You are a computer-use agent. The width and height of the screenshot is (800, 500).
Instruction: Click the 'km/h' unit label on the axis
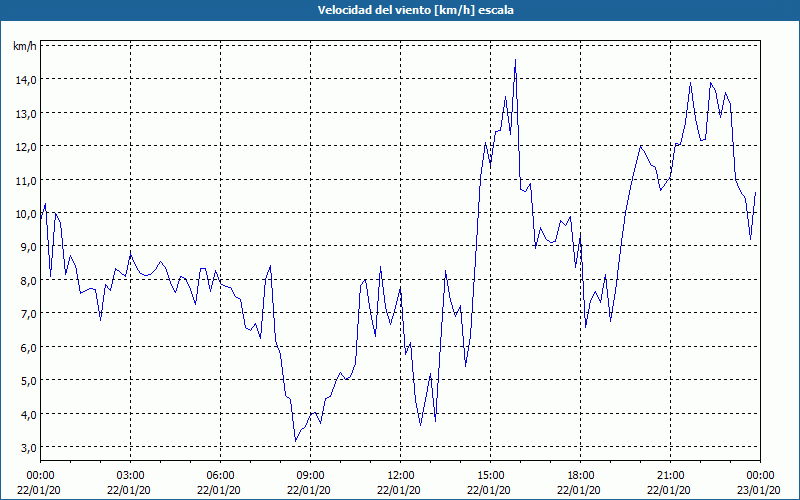(24, 46)
